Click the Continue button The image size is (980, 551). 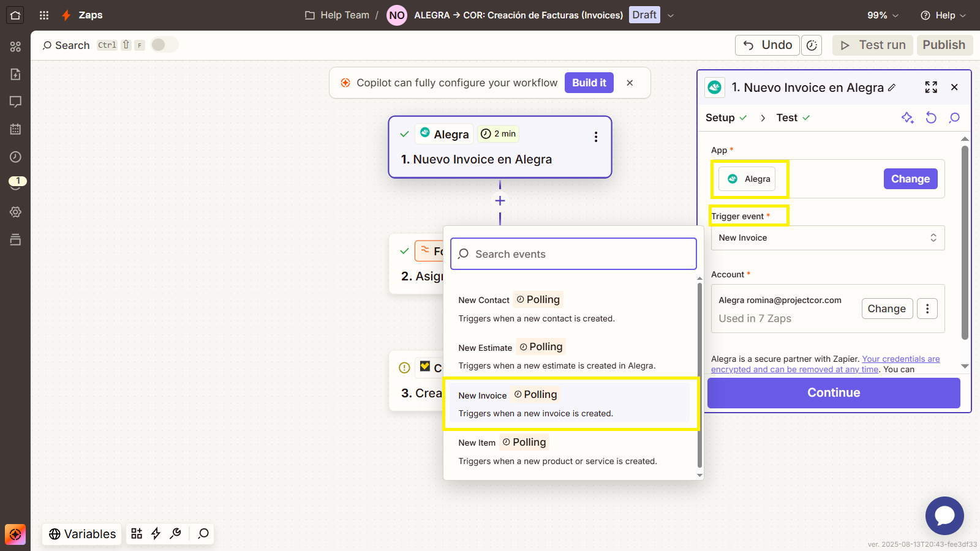tap(834, 393)
